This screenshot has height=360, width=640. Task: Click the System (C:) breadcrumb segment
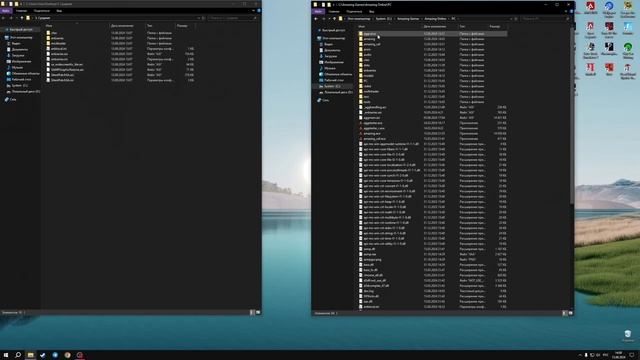pyautogui.click(x=383, y=19)
